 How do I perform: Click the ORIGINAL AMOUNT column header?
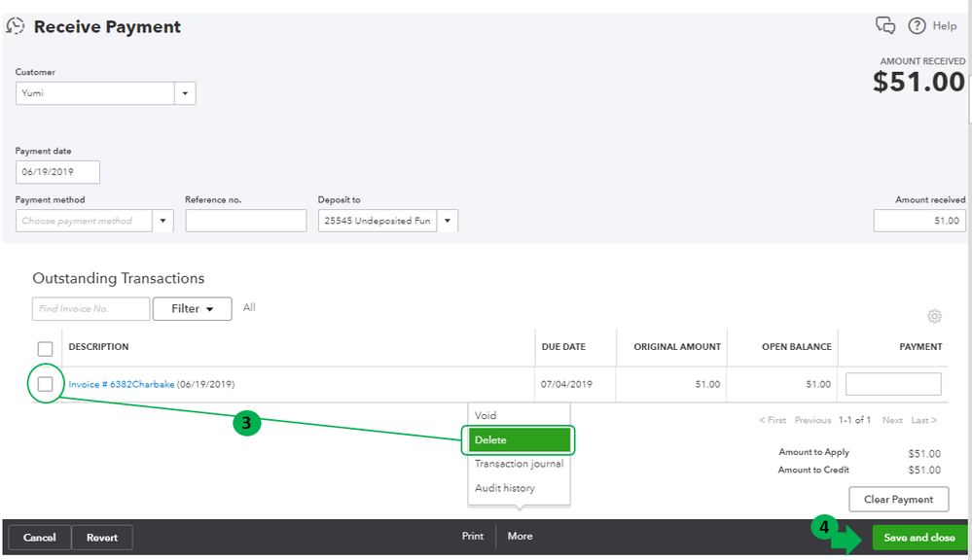[677, 347]
